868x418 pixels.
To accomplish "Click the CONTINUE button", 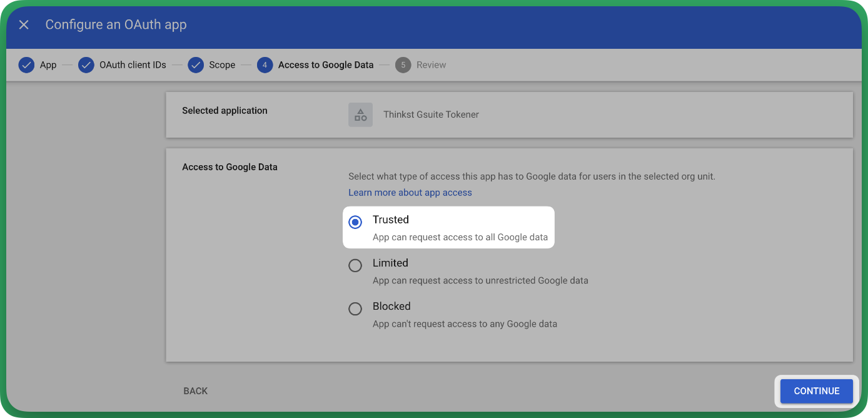I will point(817,391).
